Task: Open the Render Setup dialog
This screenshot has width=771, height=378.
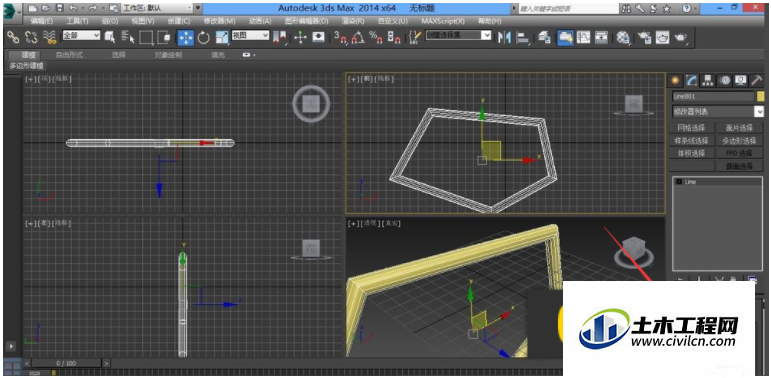Action: [x=645, y=37]
